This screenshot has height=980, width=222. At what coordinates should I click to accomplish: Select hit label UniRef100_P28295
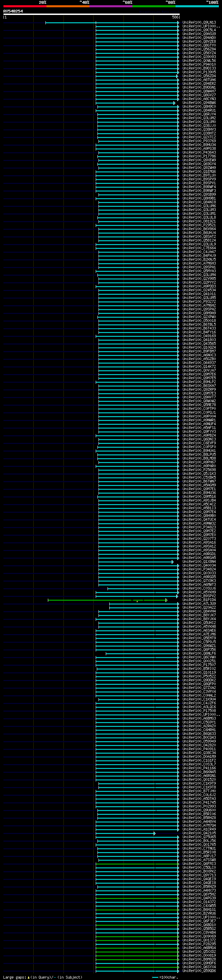coord(199,944)
